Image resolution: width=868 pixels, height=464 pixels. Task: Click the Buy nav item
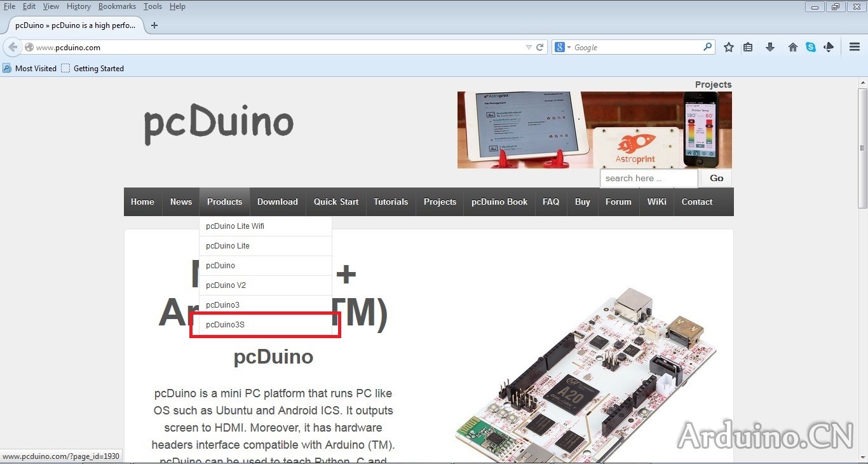point(583,201)
